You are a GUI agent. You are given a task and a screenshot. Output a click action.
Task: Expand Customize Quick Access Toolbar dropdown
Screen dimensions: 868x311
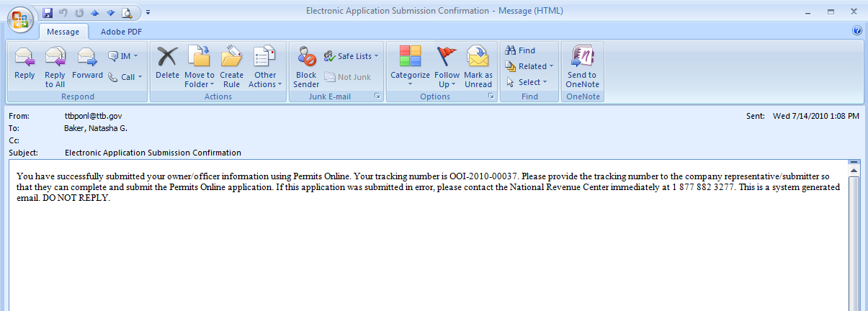[x=148, y=13]
